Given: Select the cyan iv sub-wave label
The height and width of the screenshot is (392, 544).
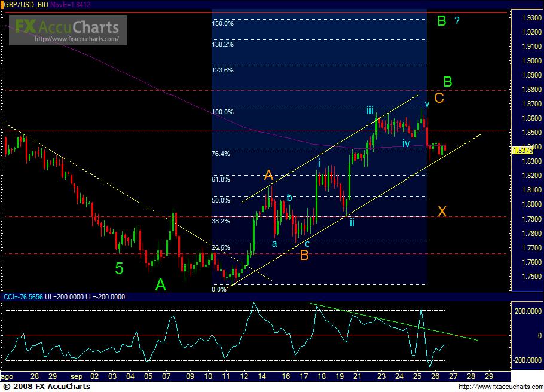Looking at the screenshot, I should click(406, 143).
